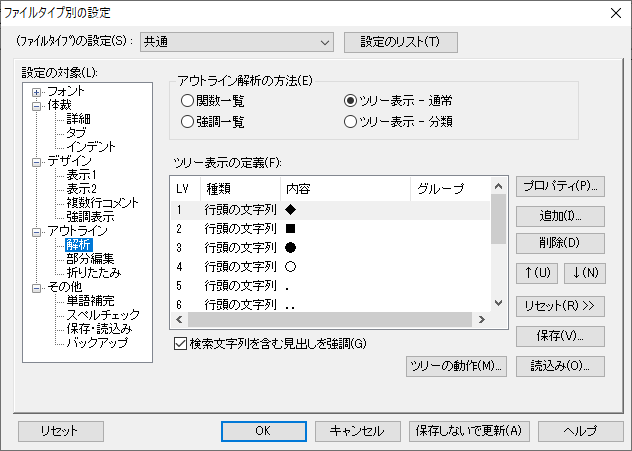The height and width of the screenshot is (451, 632).
Task: Click the 削除(D) button
Action: coord(560,243)
